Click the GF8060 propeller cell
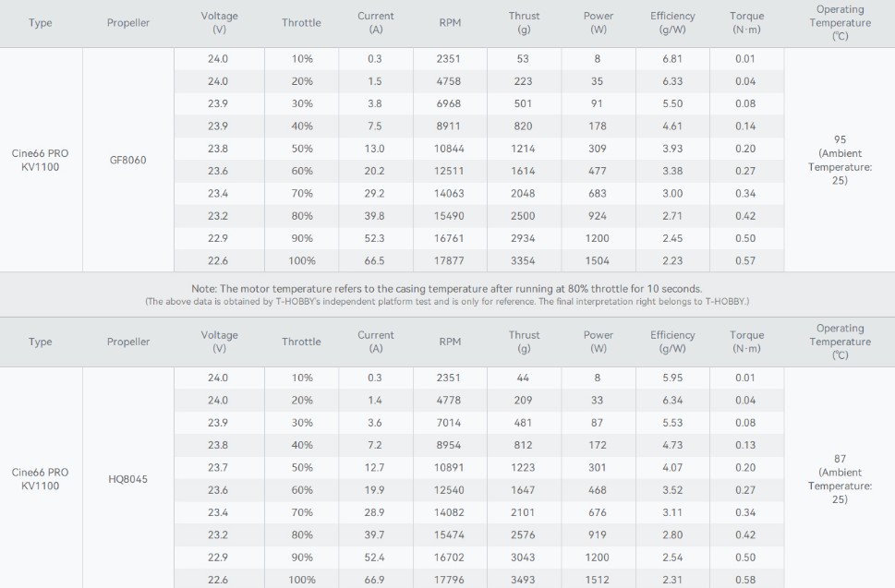The height and width of the screenshot is (588, 895). (127, 160)
